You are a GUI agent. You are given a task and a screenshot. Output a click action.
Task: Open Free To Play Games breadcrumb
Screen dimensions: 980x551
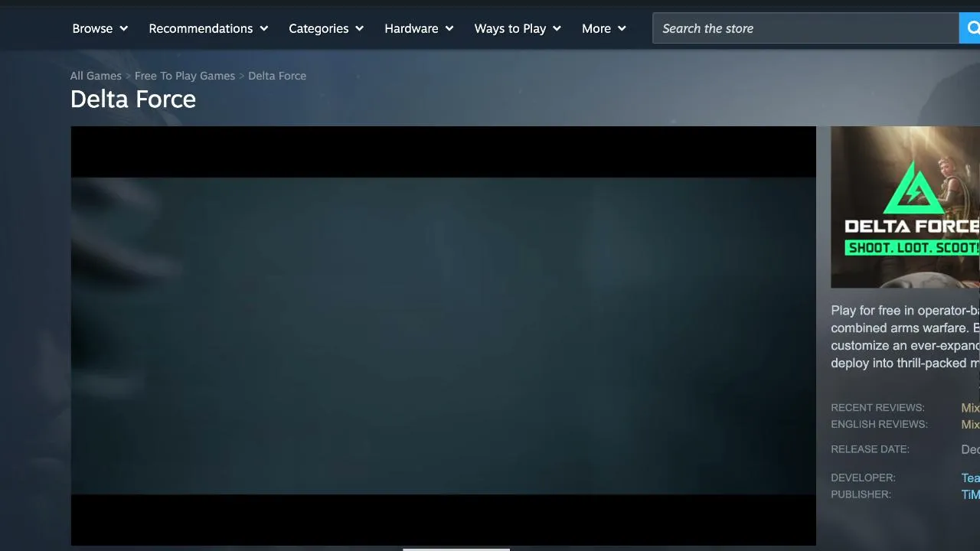185,76
